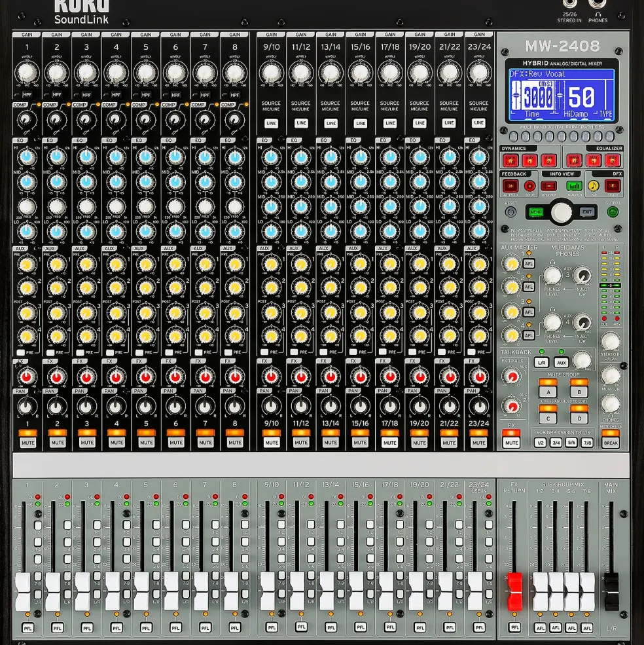Show the green ANALYZER view button
Image resolution: width=644 pixels, height=645 pixels.
(574, 187)
